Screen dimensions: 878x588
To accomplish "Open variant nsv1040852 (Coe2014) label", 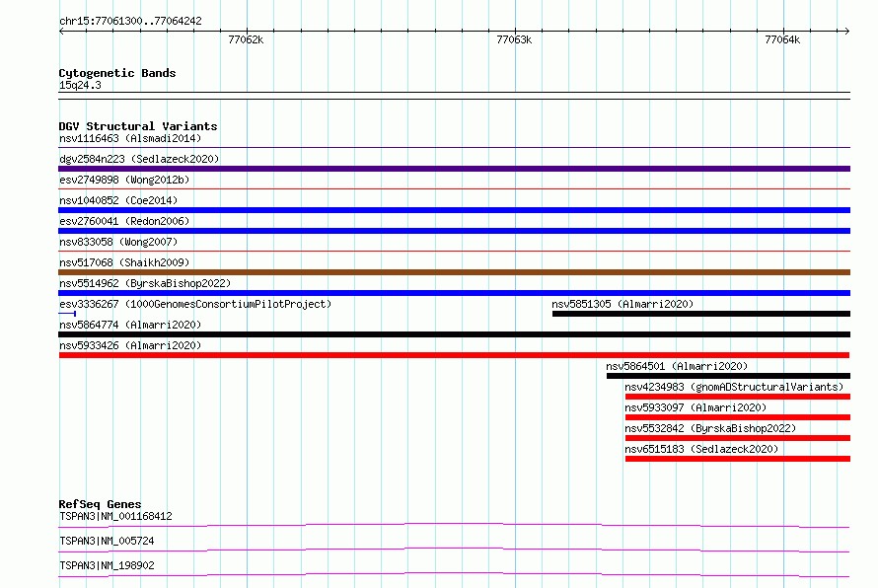I will [118, 200].
